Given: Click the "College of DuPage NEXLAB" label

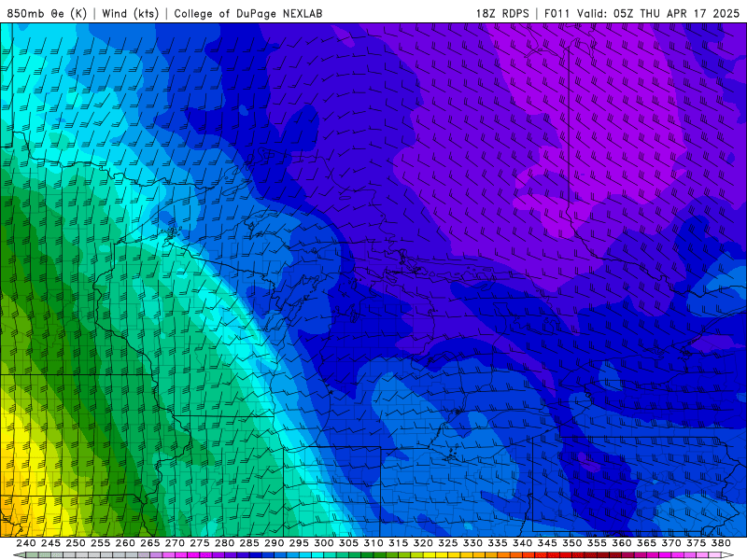Looking at the screenshot, I should point(248,13).
